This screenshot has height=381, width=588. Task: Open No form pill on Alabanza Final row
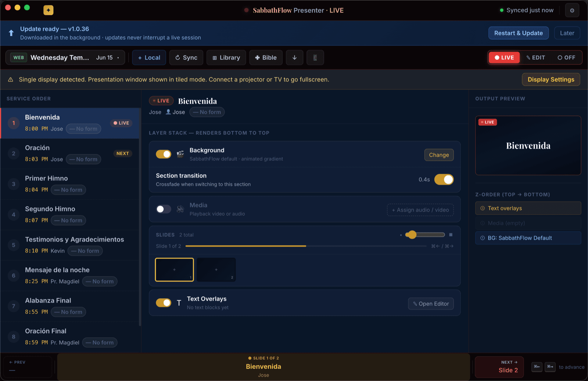coord(68,312)
